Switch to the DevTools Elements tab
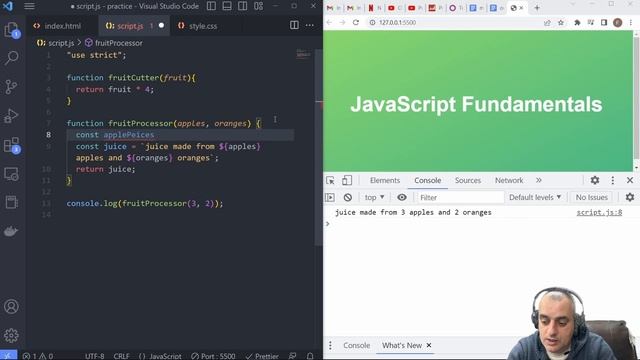The image size is (640, 360). [x=385, y=180]
